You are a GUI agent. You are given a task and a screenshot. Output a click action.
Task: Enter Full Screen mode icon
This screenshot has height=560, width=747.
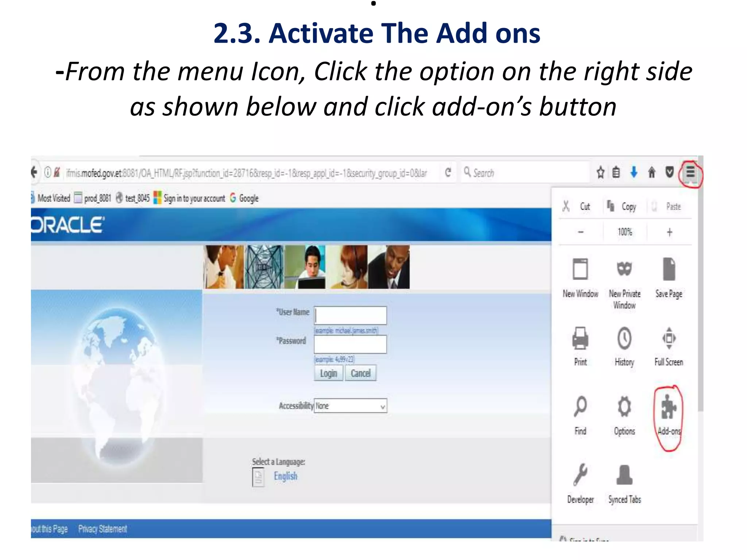pyautogui.click(x=669, y=339)
